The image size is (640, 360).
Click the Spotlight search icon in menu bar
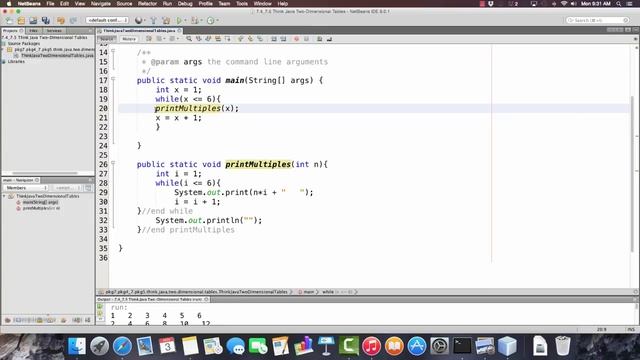(x=619, y=4)
